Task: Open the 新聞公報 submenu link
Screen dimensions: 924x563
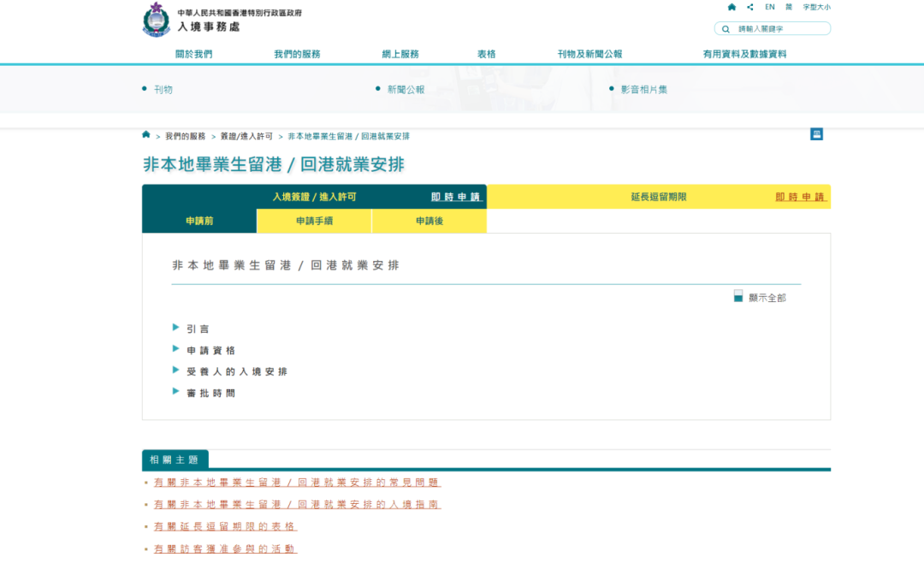Action: [x=406, y=90]
